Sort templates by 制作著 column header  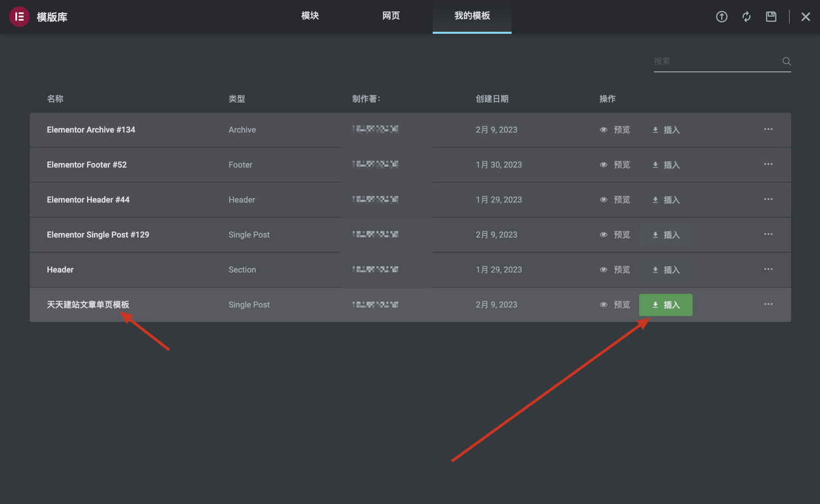[366, 99]
